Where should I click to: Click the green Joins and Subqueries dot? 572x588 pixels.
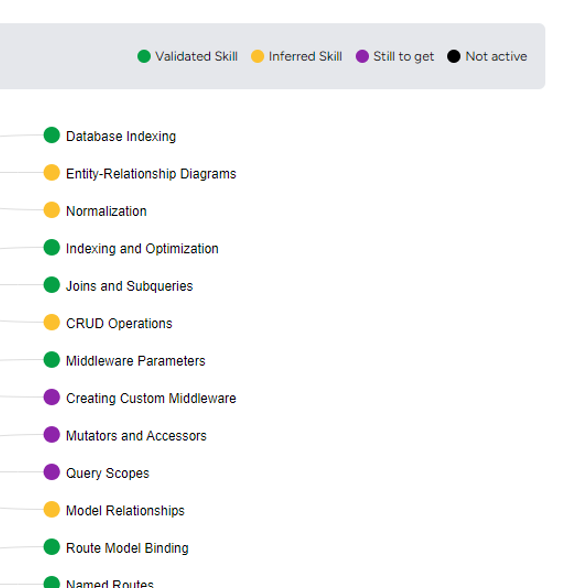click(x=52, y=285)
